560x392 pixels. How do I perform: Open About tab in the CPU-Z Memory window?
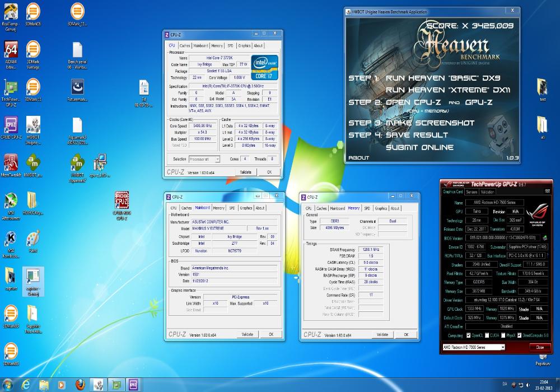click(x=395, y=208)
